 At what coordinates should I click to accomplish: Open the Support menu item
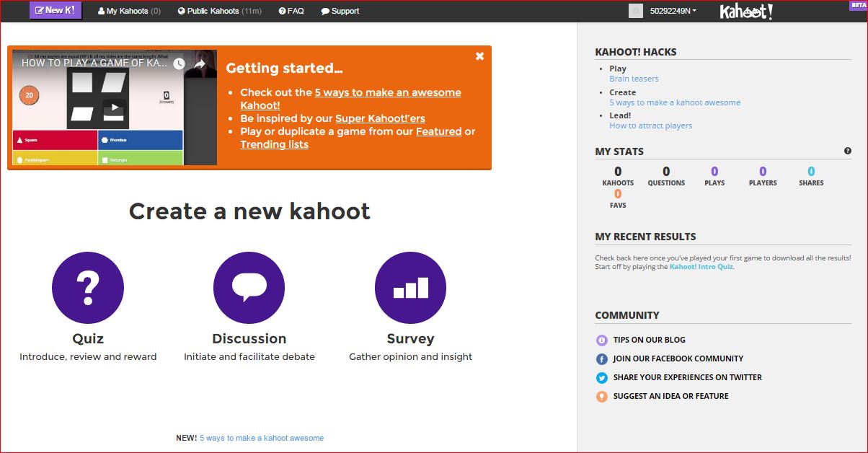click(340, 11)
